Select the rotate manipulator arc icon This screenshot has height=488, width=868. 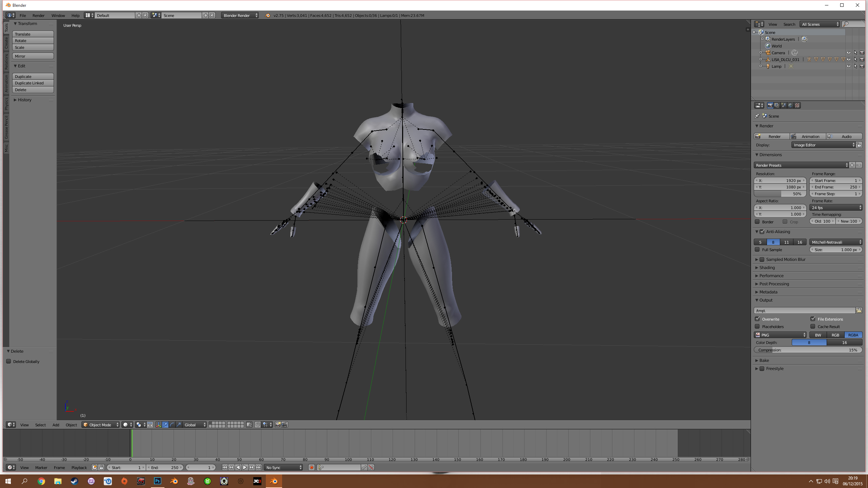click(x=172, y=425)
